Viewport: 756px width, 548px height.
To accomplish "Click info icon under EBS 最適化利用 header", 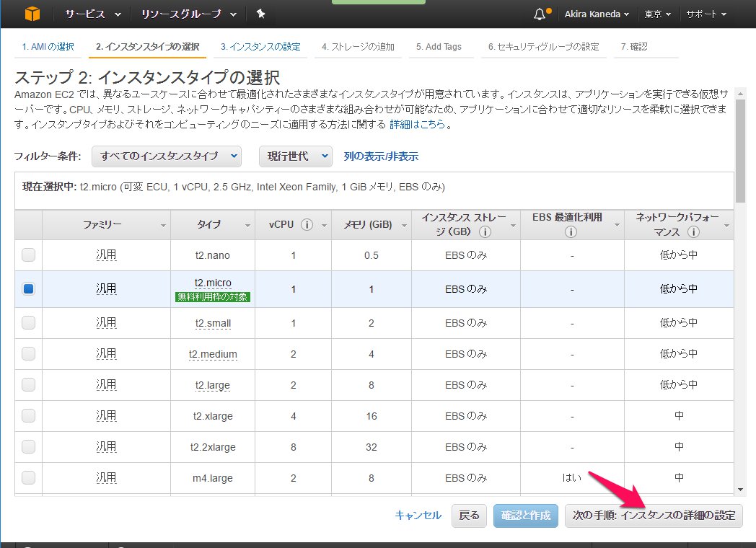I will click(571, 232).
